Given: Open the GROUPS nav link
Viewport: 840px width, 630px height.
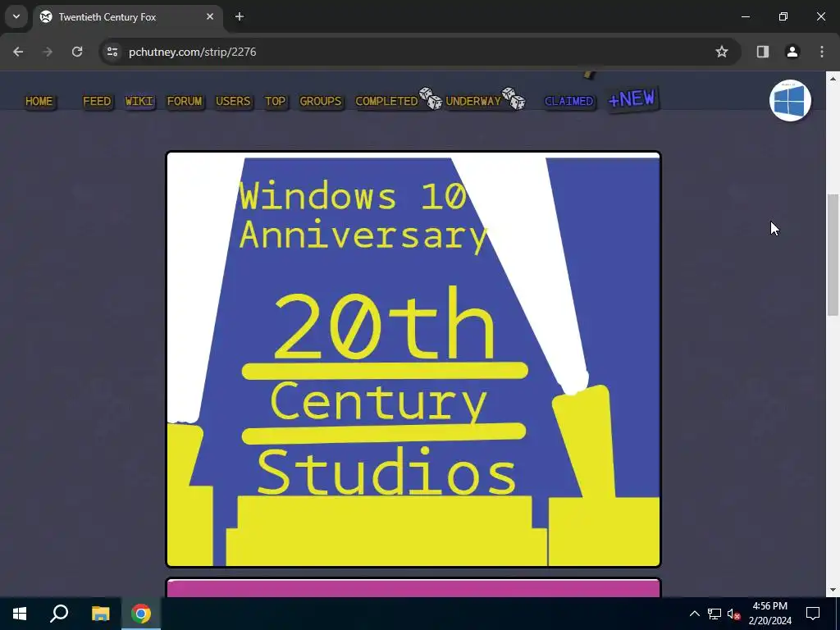Looking at the screenshot, I should (321, 101).
